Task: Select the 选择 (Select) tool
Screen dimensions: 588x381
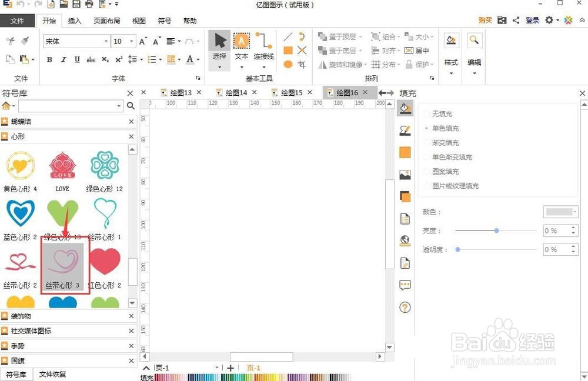Action: tap(219, 47)
